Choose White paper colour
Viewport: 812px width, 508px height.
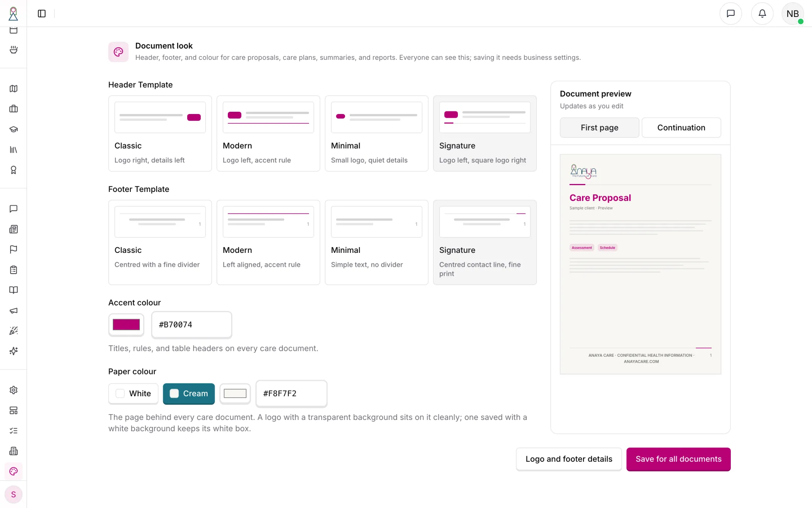133,394
